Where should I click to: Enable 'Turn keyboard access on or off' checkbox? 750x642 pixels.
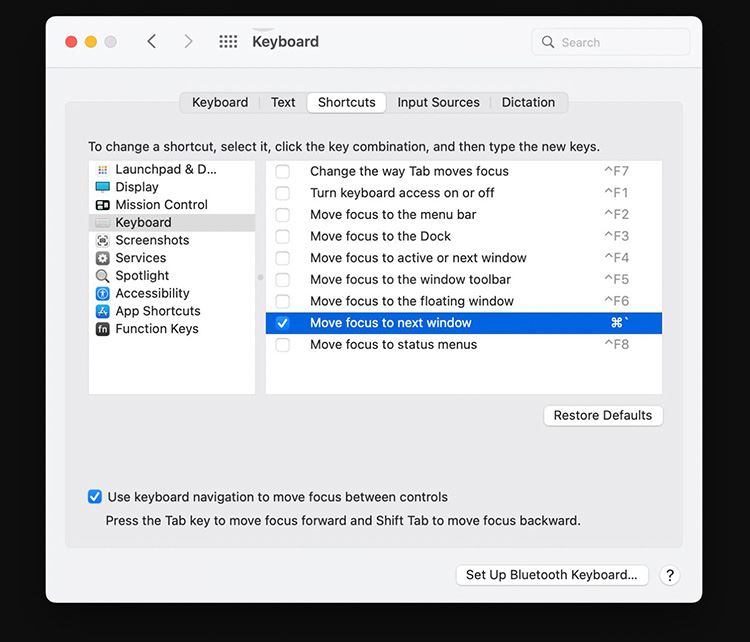(283, 193)
